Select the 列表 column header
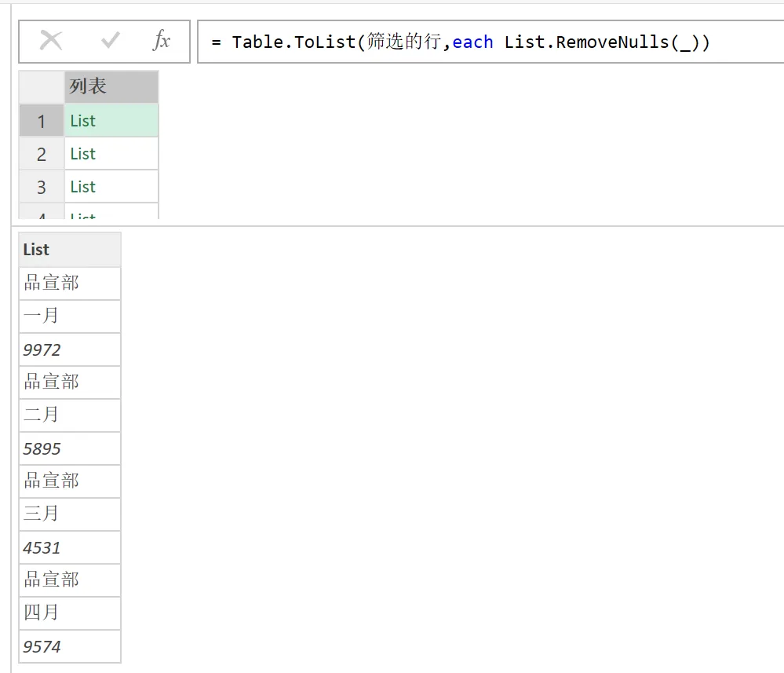The image size is (784, 673). [x=111, y=86]
